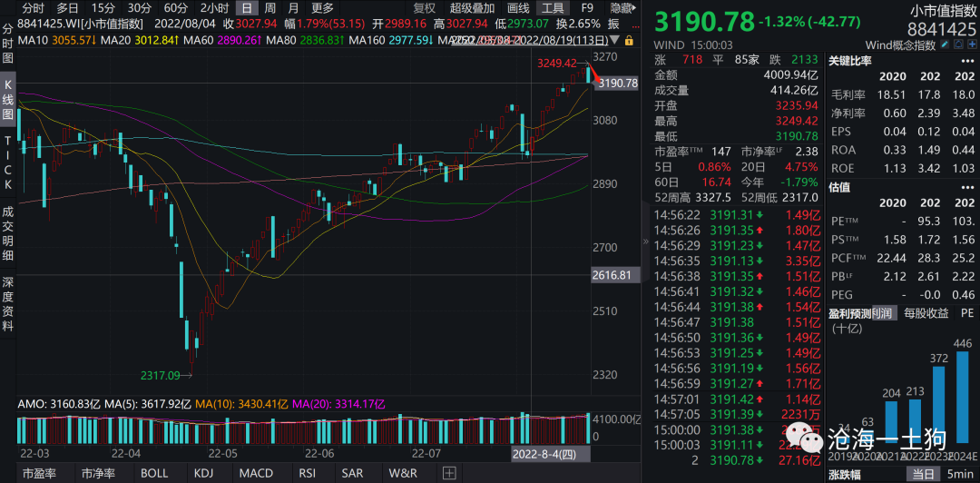Toggle the yellow padlock icon on chart

pos(630,40)
